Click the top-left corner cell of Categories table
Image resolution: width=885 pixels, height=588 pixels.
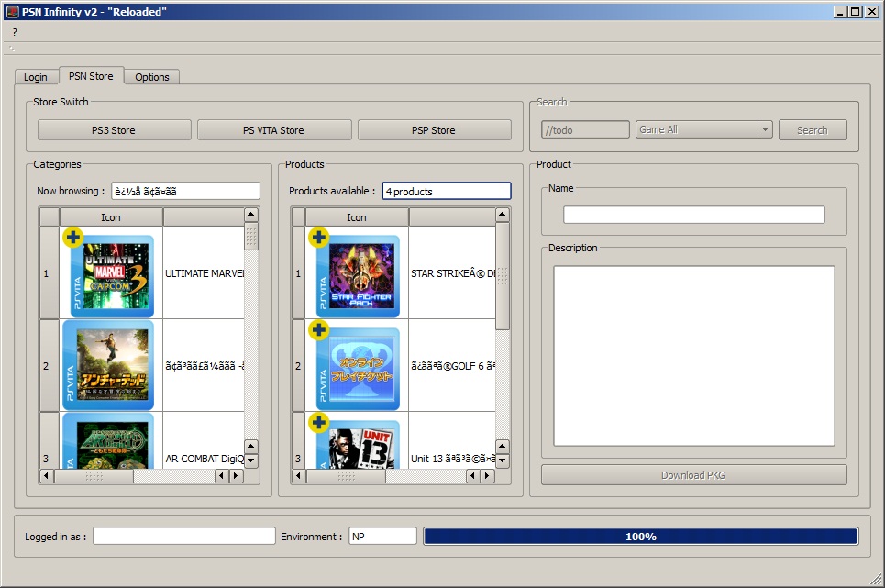click(x=50, y=217)
